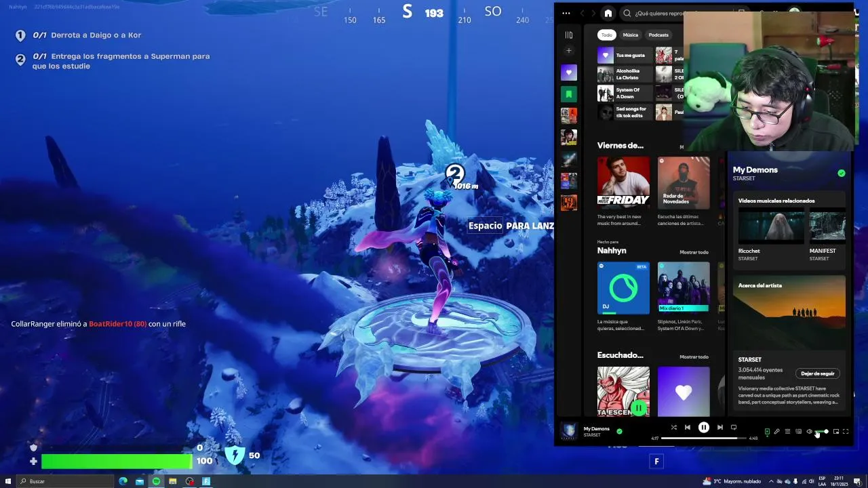Click the My Demons album art in player bar

click(x=569, y=431)
